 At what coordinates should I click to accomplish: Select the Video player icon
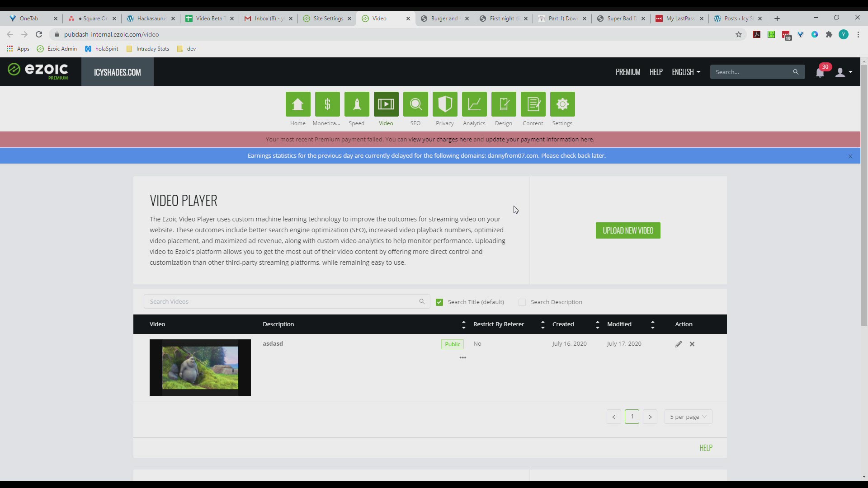pyautogui.click(x=386, y=104)
